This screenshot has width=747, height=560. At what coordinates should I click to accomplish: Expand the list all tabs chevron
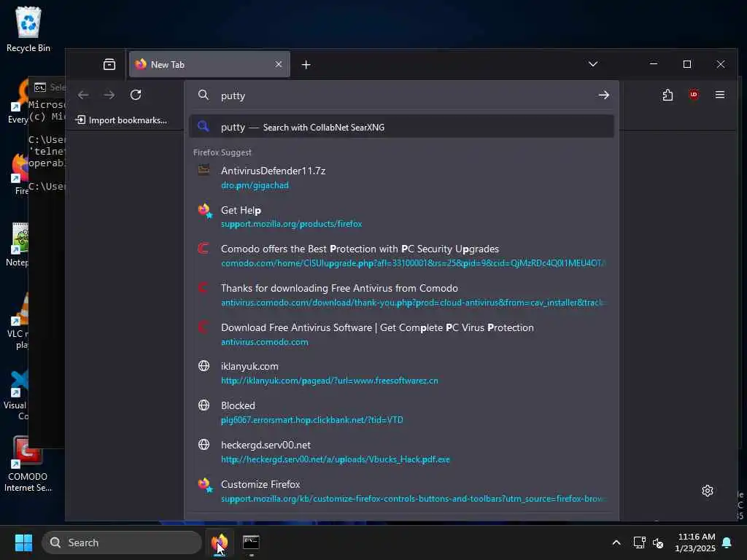click(592, 64)
